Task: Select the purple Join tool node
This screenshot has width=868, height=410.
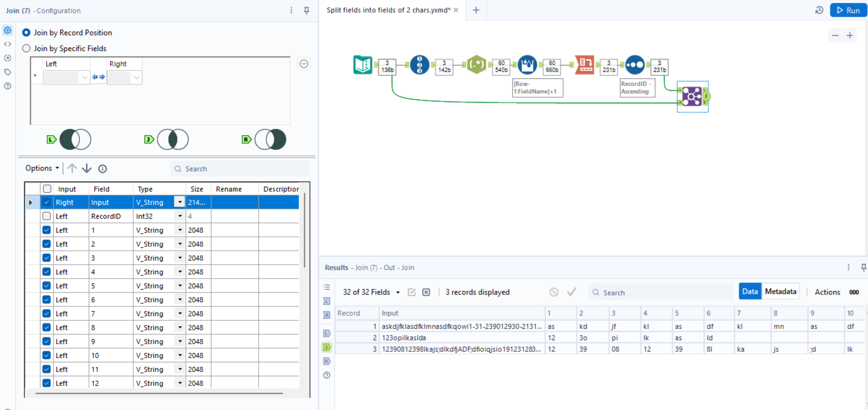Action: point(692,97)
